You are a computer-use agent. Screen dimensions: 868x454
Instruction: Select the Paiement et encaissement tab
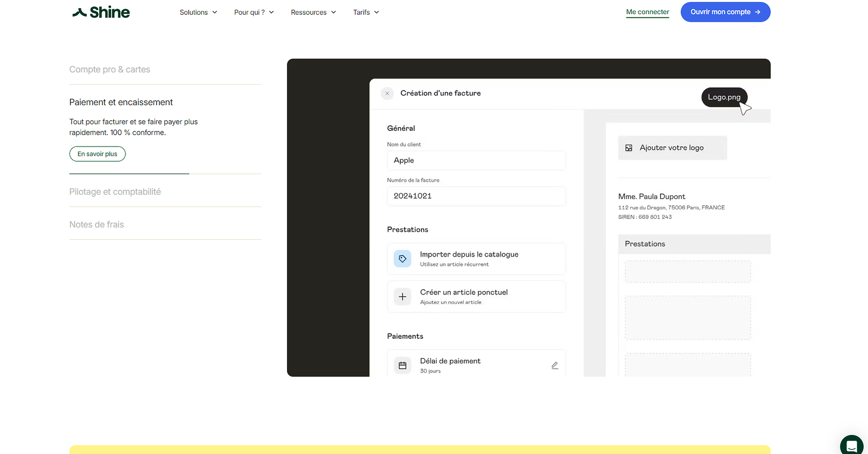click(121, 102)
